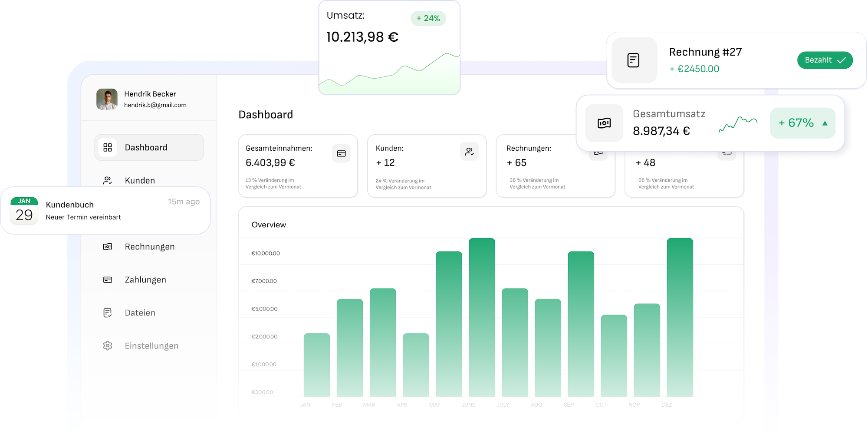Image resolution: width=868 pixels, height=441 pixels.
Task: Click the credit card icon in Gesamteinnahmen card
Action: [x=341, y=153]
